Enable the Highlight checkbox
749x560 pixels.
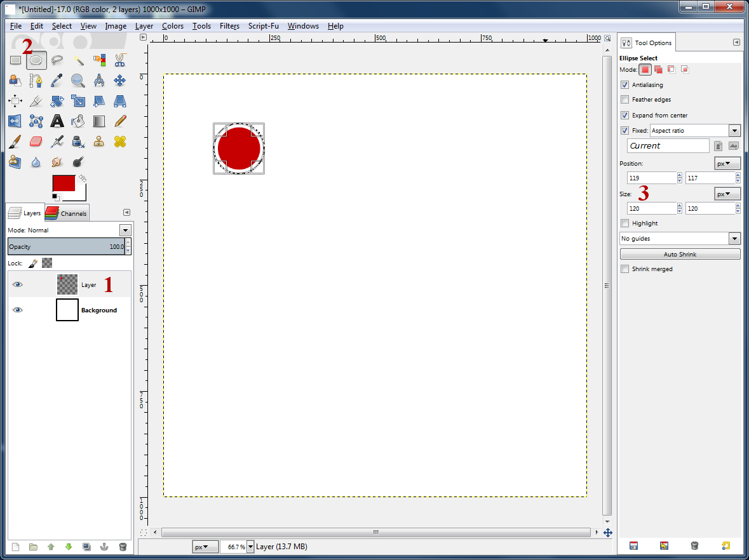coord(625,223)
